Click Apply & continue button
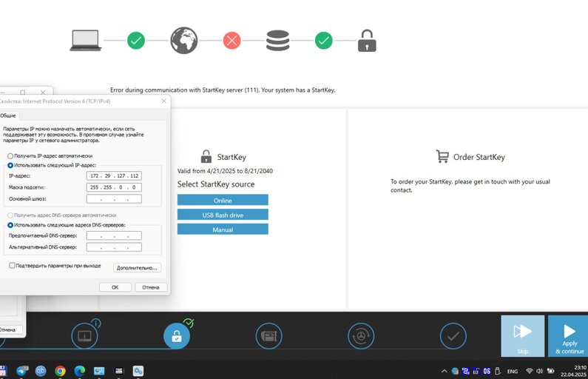 coord(568,336)
